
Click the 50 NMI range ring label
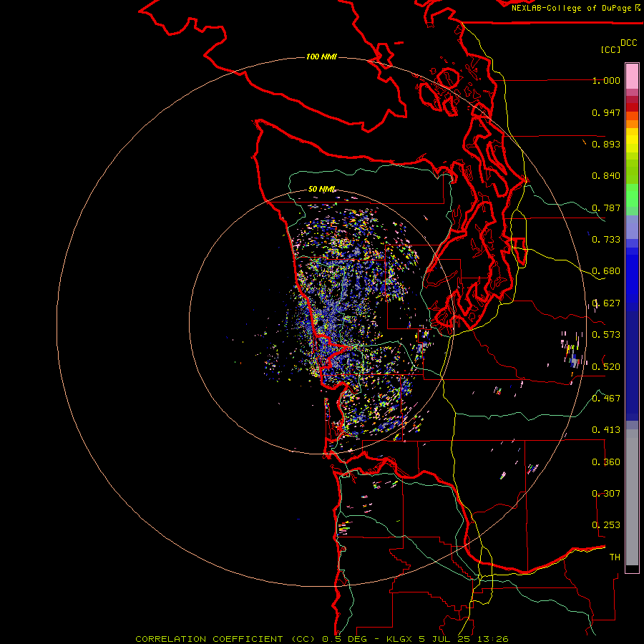point(321,190)
